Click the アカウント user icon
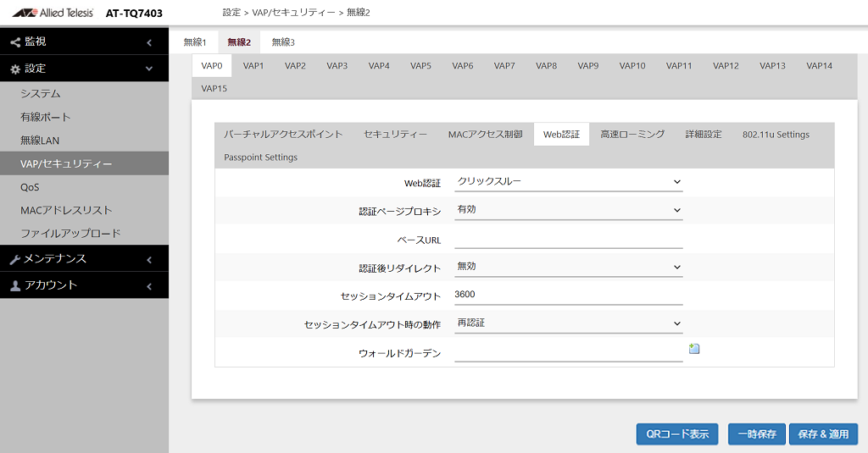 point(15,285)
